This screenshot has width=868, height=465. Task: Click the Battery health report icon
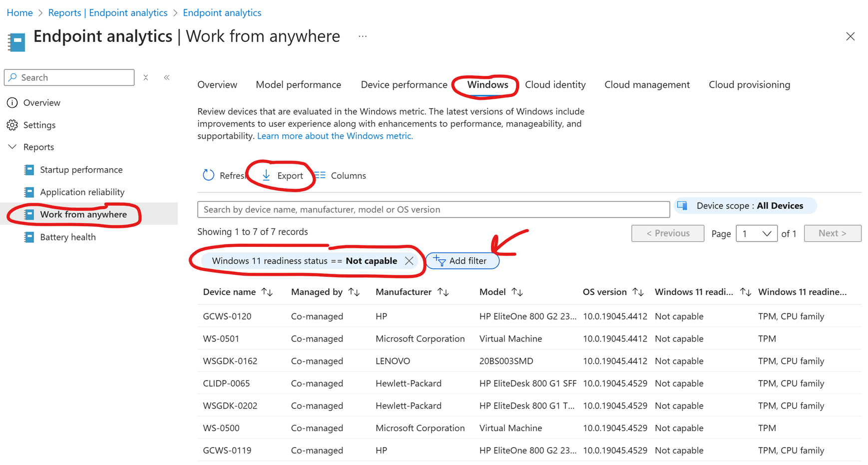[29, 237]
